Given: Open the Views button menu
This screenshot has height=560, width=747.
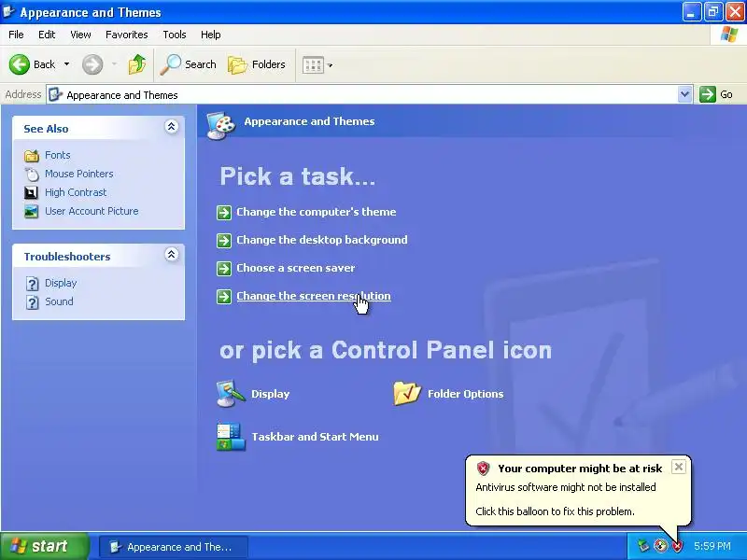Looking at the screenshot, I should tap(317, 64).
